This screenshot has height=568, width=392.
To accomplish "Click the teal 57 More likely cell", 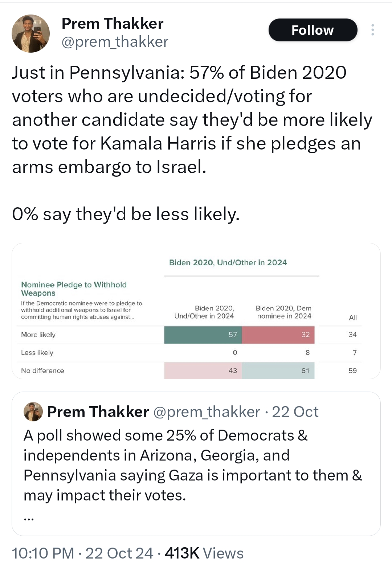I will point(203,335).
